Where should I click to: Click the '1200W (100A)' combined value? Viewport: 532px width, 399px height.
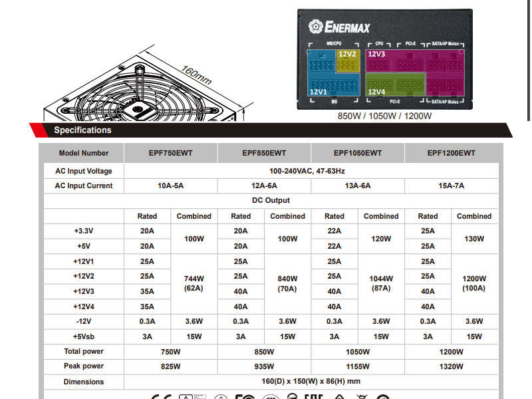pyautogui.click(x=474, y=283)
